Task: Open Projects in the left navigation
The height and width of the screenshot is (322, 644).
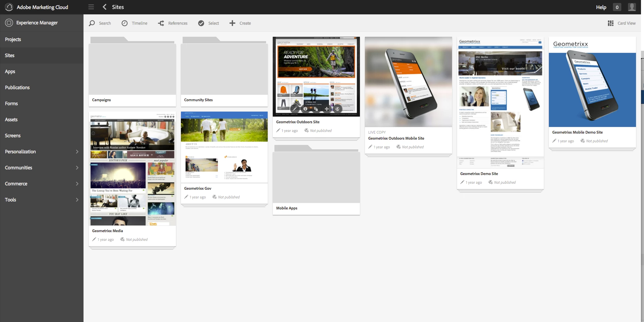Action: click(42, 39)
